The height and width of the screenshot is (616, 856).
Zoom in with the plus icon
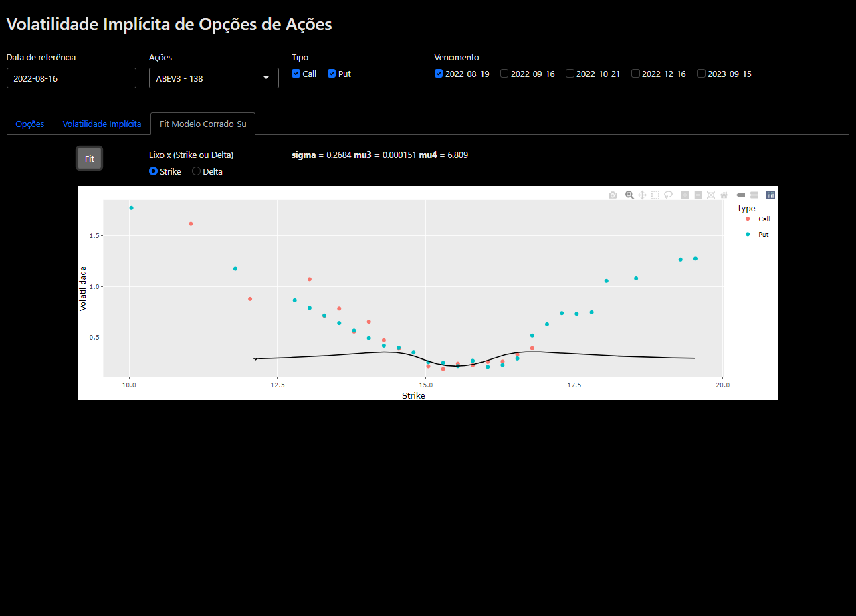(685, 195)
